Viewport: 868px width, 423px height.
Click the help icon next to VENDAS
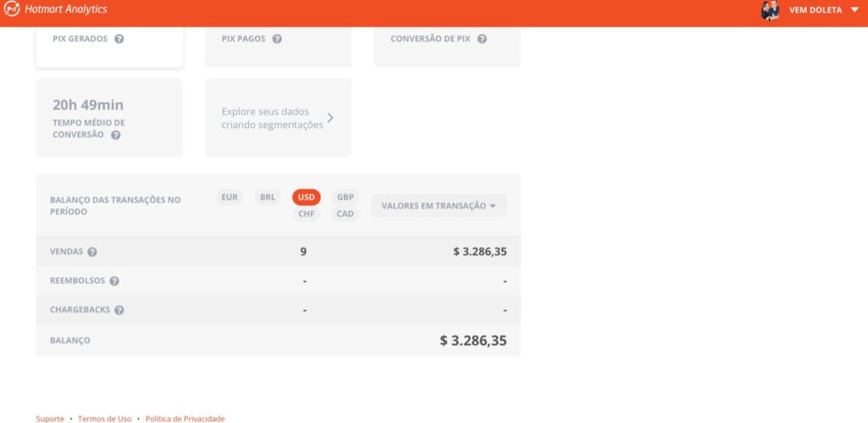92,252
